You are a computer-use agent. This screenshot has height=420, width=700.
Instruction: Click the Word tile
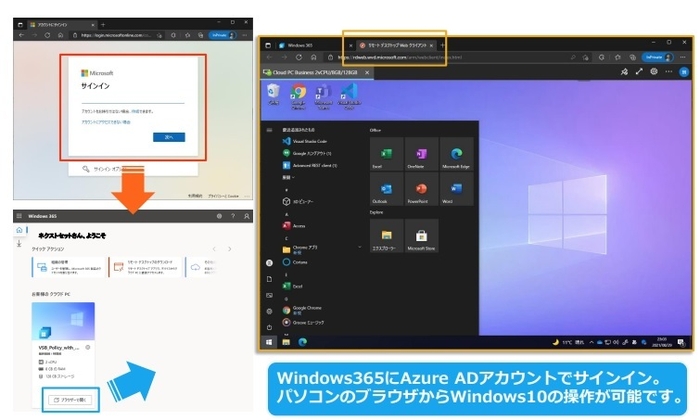click(x=456, y=189)
